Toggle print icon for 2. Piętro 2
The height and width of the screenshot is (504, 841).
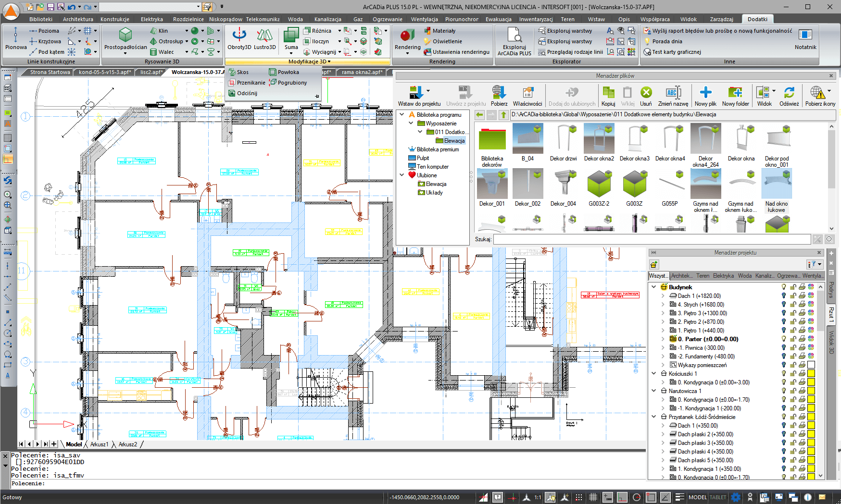tap(802, 322)
